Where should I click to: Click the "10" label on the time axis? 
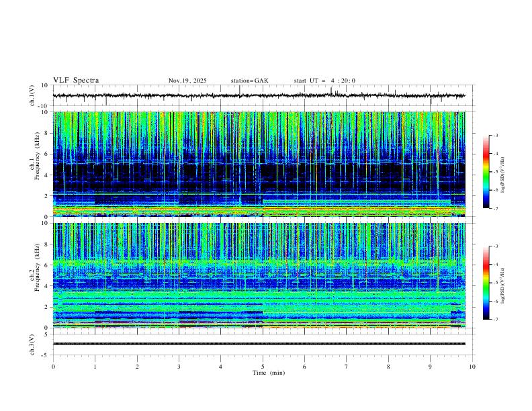(472, 367)
